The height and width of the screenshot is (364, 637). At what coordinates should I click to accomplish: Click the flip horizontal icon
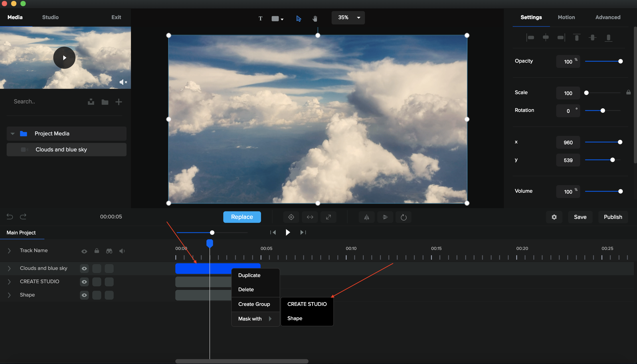(x=366, y=217)
